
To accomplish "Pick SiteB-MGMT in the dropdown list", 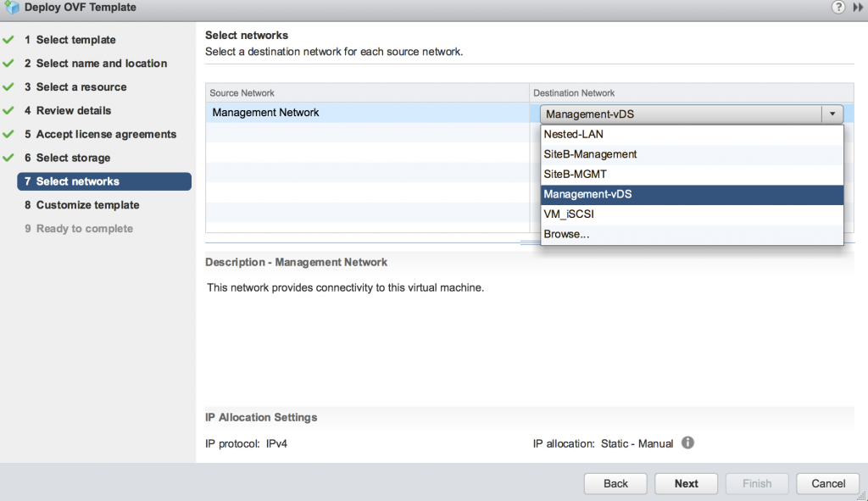I will pos(692,175).
